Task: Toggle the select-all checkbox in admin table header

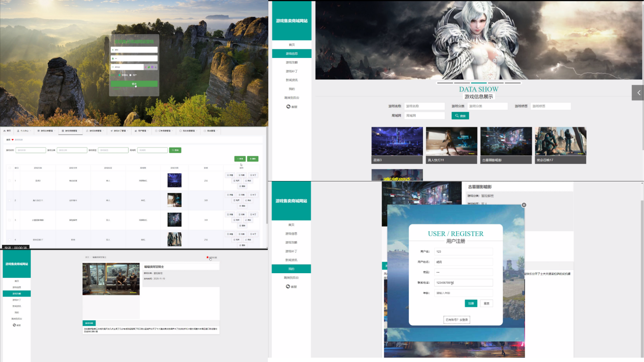Action: coord(10,168)
